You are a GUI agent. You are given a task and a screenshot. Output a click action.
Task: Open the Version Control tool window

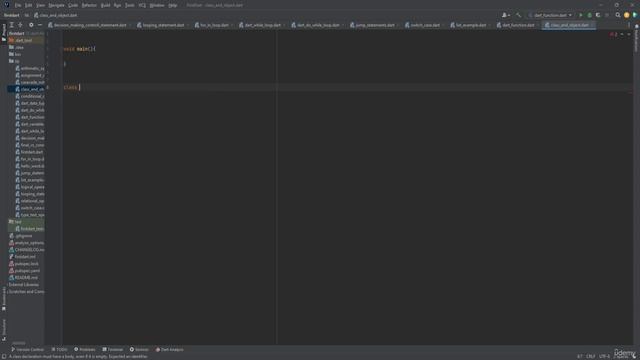point(27,349)
